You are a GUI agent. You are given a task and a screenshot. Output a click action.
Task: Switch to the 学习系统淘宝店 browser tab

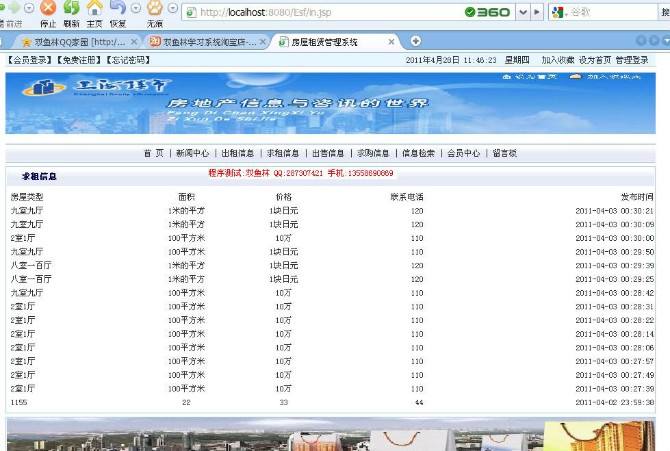coord(209,42)
